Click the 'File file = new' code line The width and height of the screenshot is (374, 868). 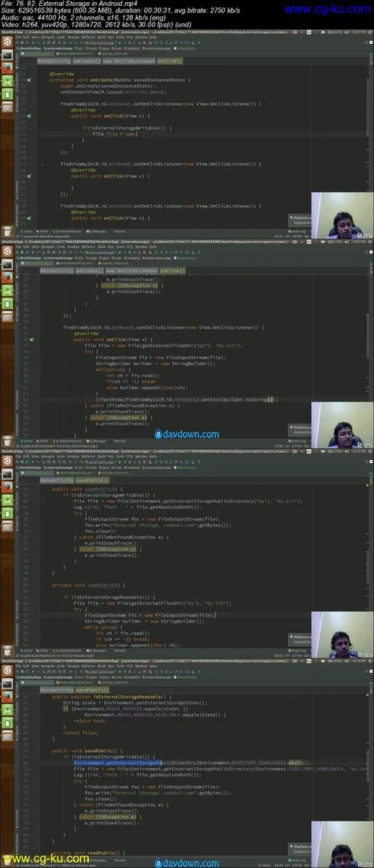coord(113,134)
